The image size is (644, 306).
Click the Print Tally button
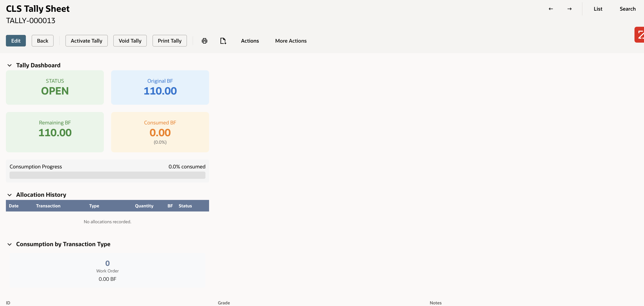[169, 41]
